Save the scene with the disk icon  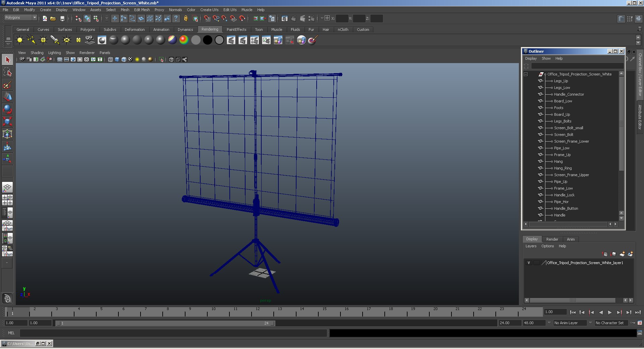coord(62,18)
